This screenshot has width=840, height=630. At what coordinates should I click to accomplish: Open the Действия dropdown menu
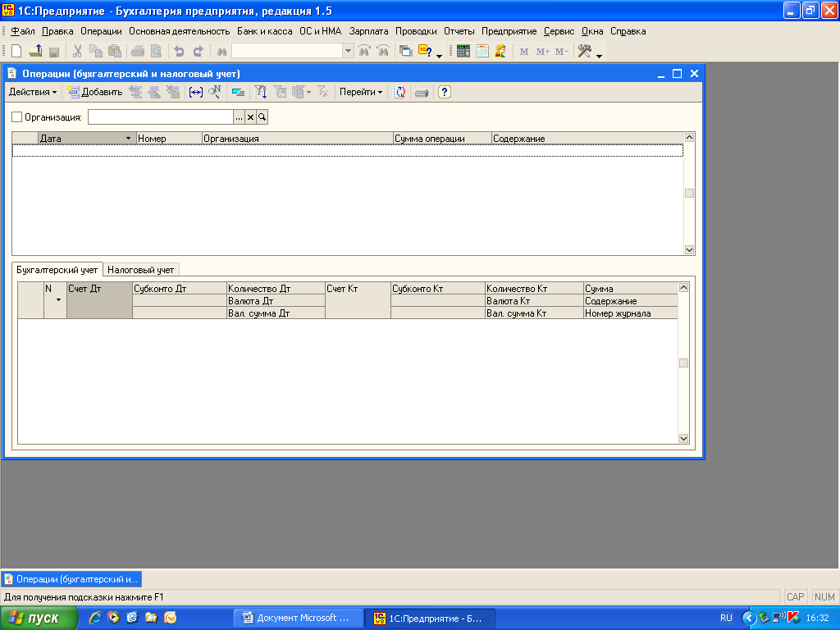tap(33, 92)
